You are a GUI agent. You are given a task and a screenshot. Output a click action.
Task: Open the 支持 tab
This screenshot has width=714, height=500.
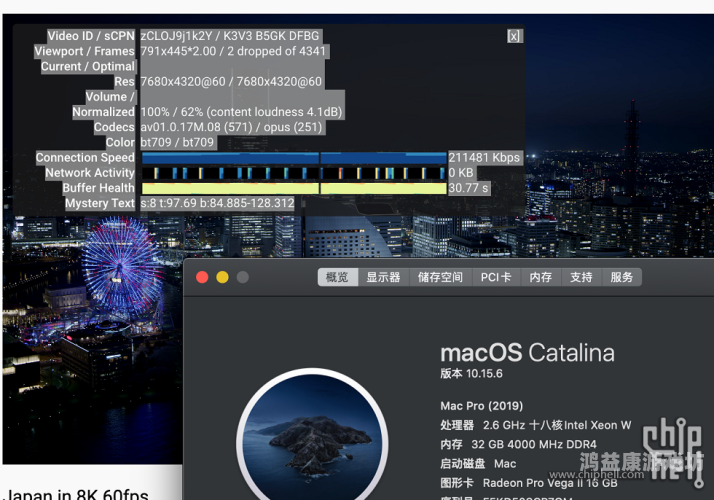tap(581, 277)
